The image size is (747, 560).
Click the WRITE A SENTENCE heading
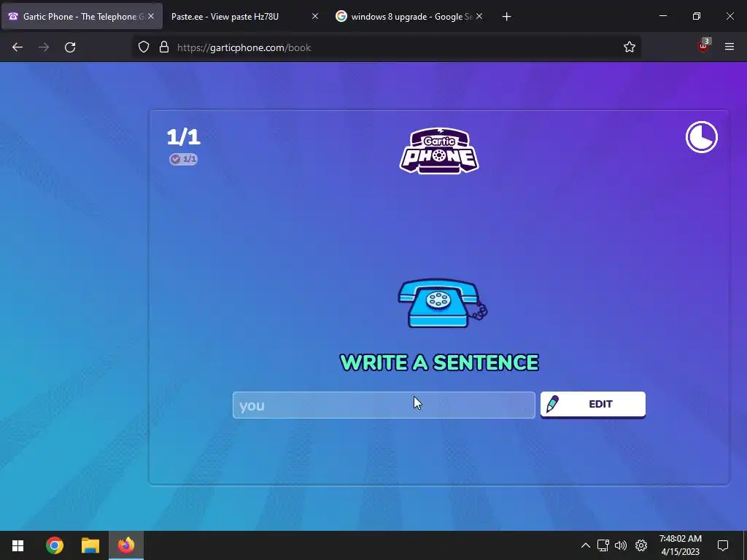(x=439, y=363)
